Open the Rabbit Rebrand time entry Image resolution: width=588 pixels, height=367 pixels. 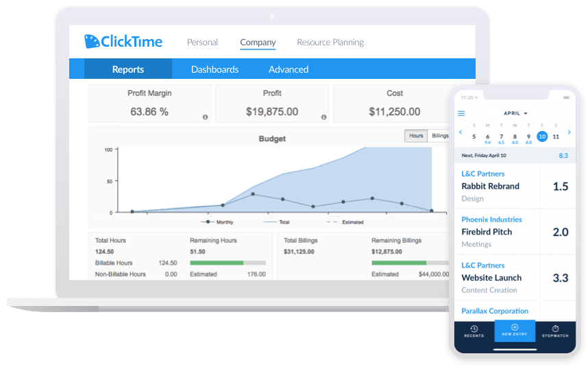[491, 186]
